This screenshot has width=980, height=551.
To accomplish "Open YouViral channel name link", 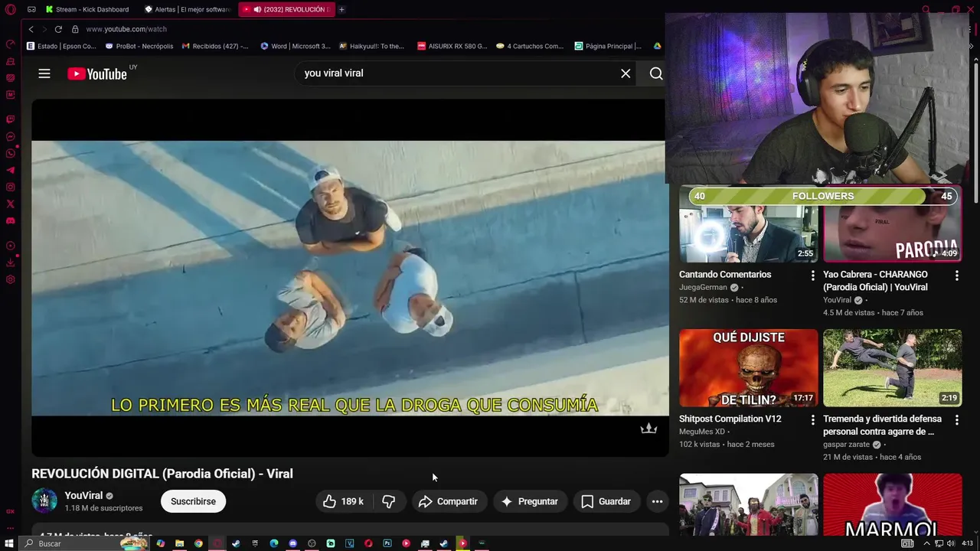I will point(83,495).
